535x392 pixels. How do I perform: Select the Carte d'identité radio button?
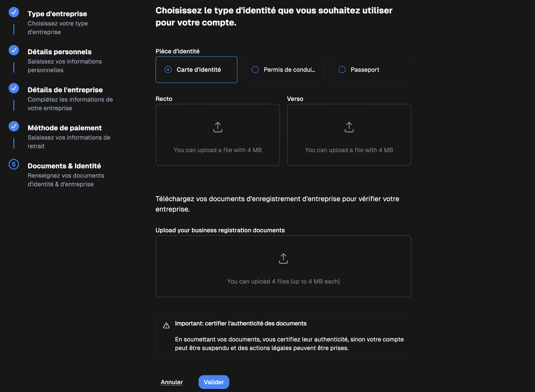coord(168,70)
